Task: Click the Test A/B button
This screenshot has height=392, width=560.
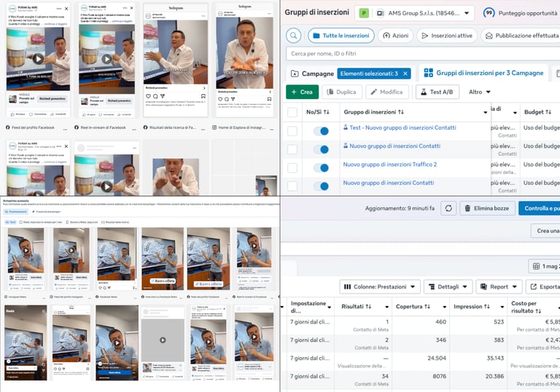Action: [x=437, y=92]
